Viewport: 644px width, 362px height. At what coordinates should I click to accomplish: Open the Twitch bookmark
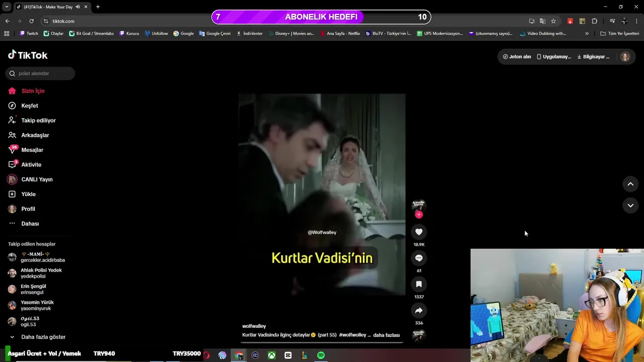(x=29, y=34)
